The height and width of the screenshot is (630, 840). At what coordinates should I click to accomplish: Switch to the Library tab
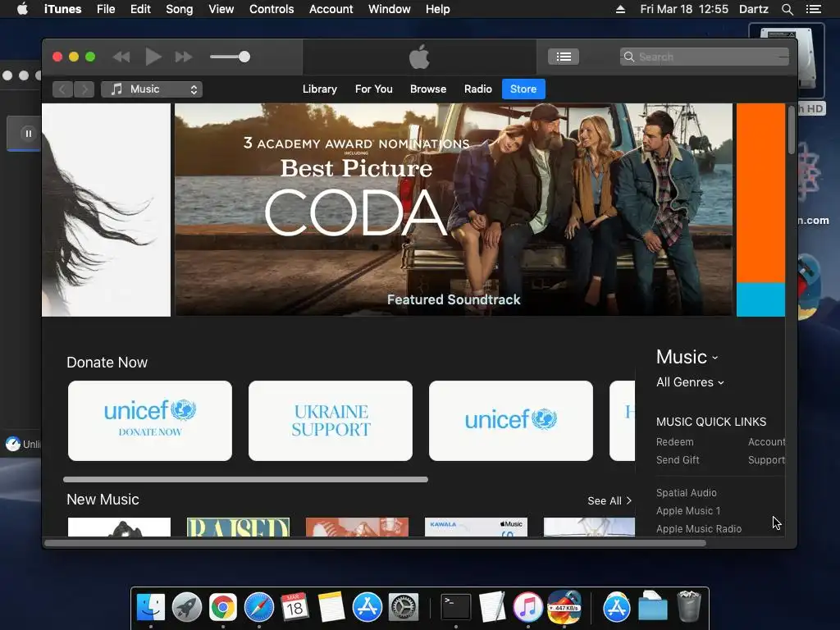320,89
